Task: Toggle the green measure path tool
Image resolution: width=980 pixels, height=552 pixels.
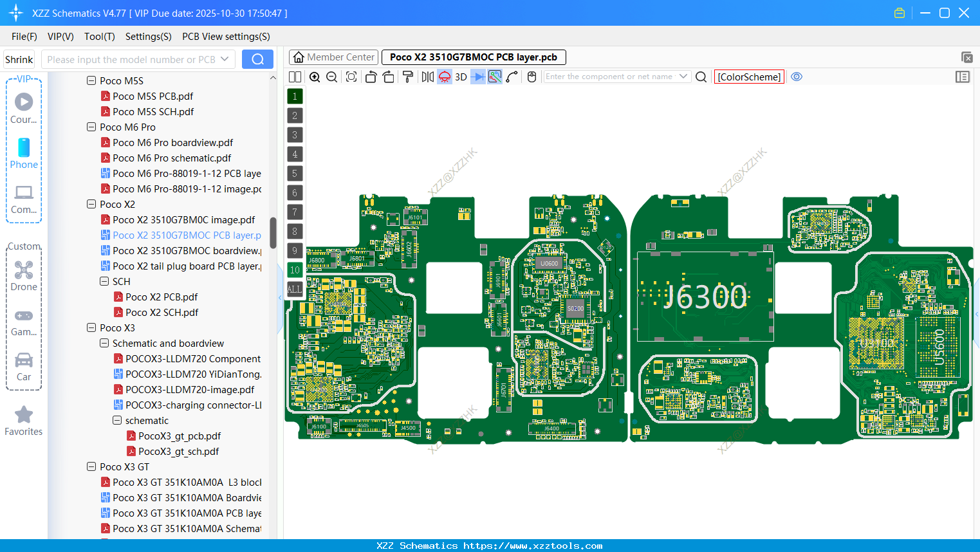Action: coord(495,76)
